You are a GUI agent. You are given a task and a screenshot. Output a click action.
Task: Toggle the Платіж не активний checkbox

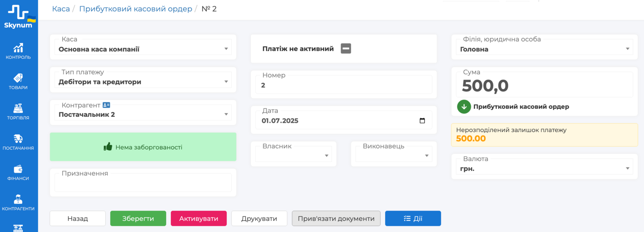(346, 49)
